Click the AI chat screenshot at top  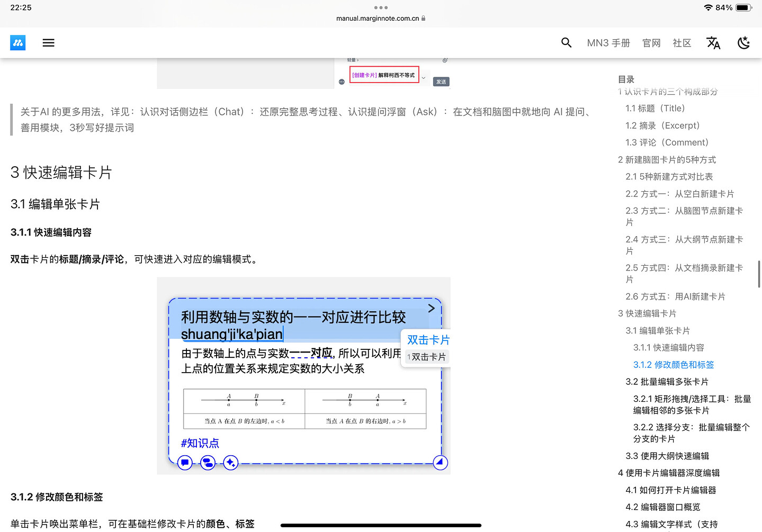pyautogui.click(x=304, y=74)
